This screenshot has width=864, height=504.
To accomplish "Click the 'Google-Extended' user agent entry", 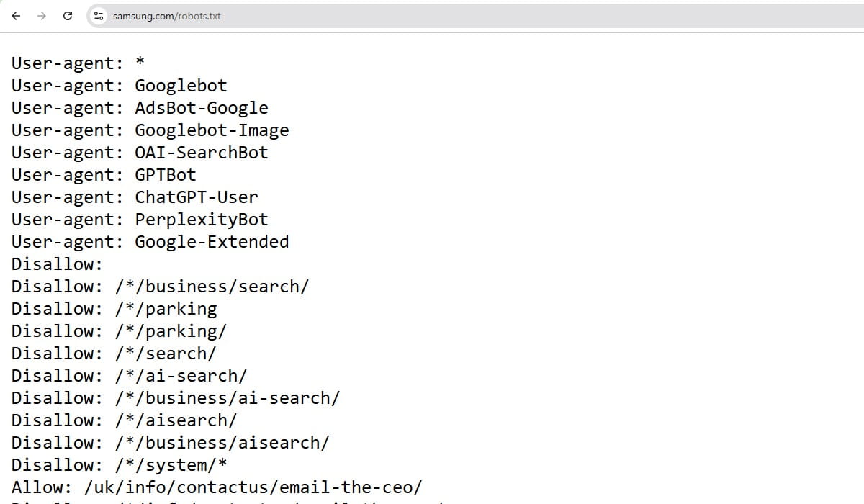I will [211, 241].
